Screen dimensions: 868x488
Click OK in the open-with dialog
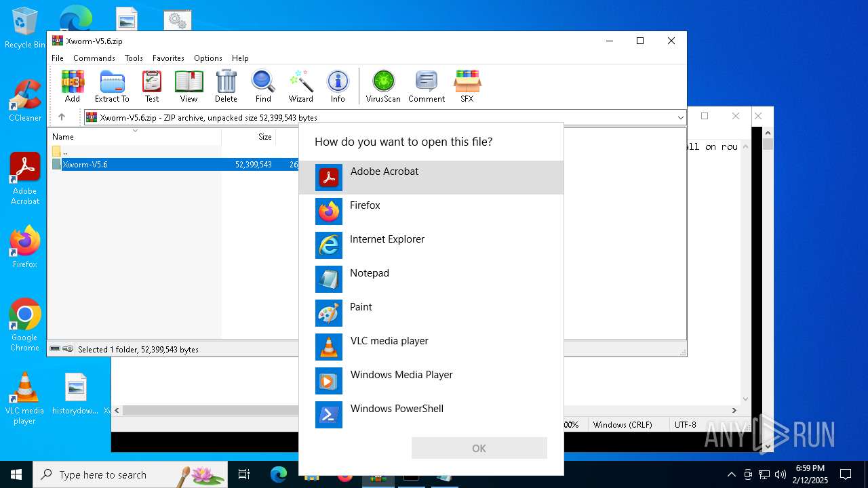(x=479, y=448)
